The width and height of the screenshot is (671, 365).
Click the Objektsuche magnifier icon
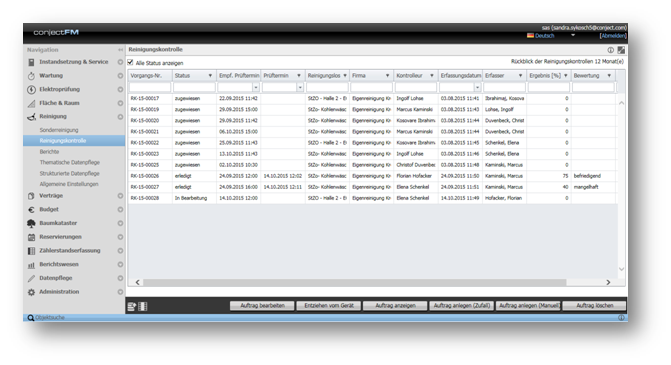coord(31,318)
